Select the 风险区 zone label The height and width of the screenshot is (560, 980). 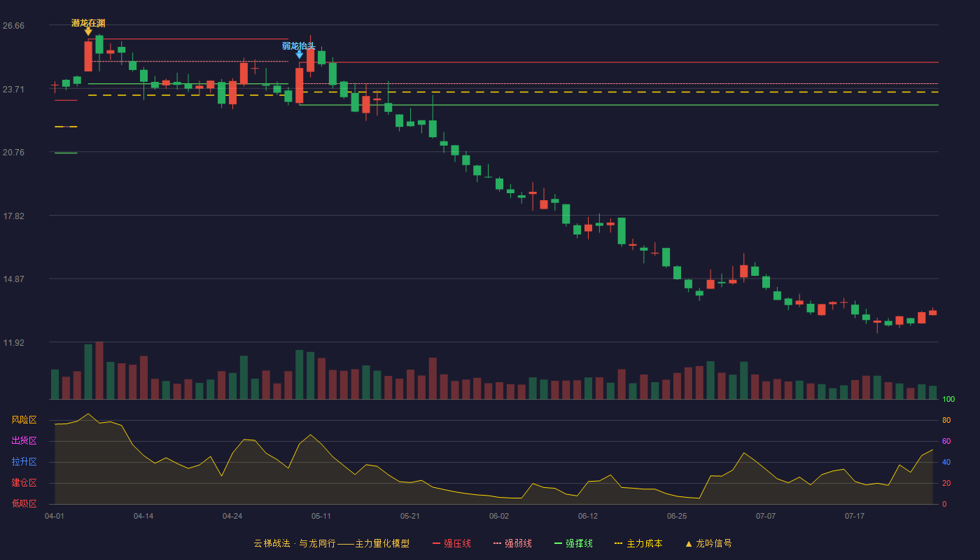tap(24, 420)
